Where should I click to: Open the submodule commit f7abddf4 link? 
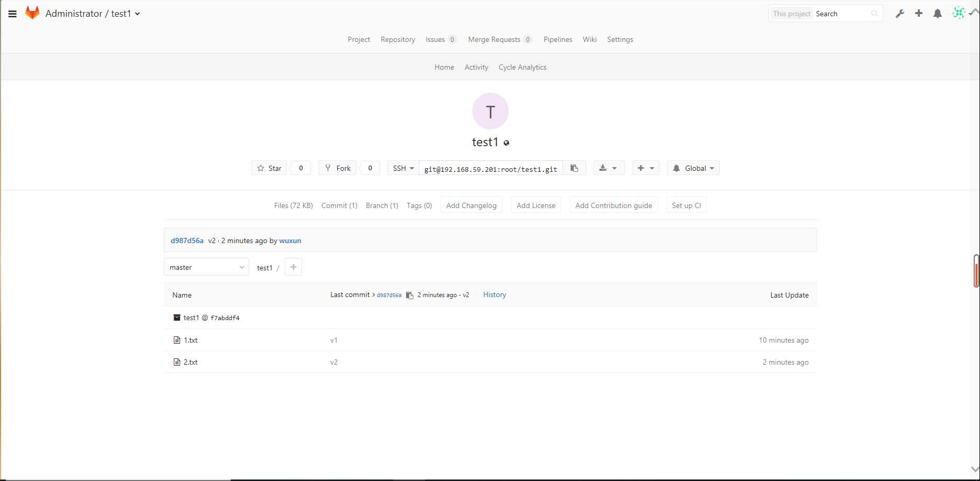tap(225, 318)
